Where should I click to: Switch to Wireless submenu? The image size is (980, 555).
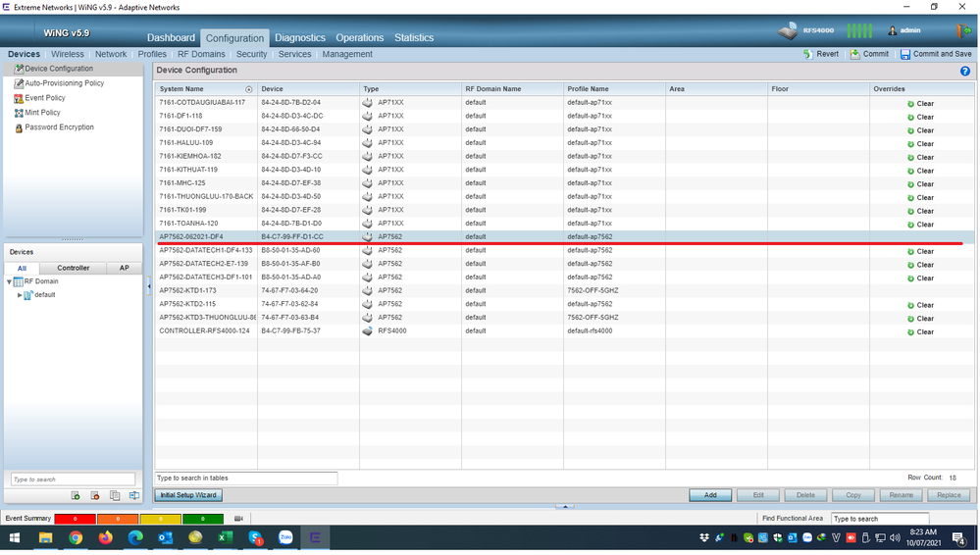pyautogui.click(x=68, y=54)
